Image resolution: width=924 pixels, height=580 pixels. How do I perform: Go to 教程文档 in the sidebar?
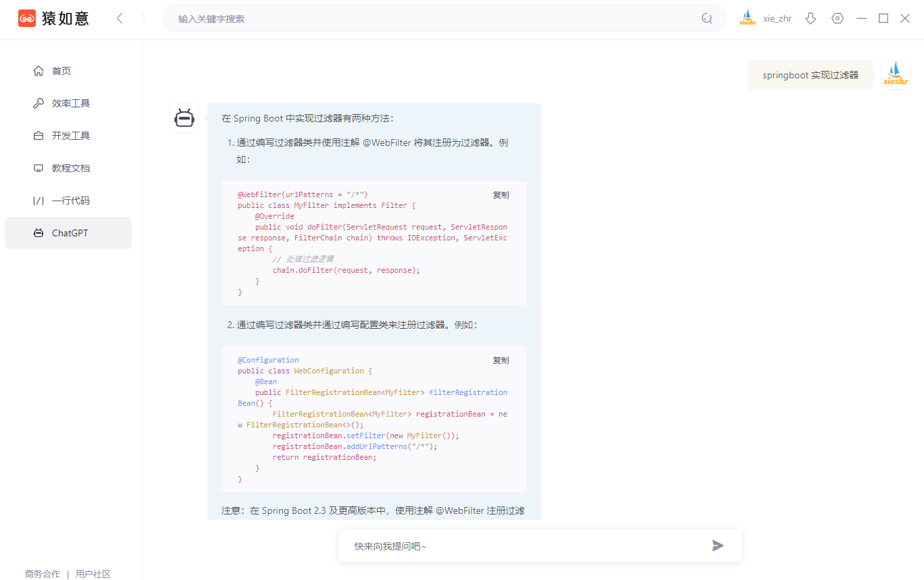point(70,168)
